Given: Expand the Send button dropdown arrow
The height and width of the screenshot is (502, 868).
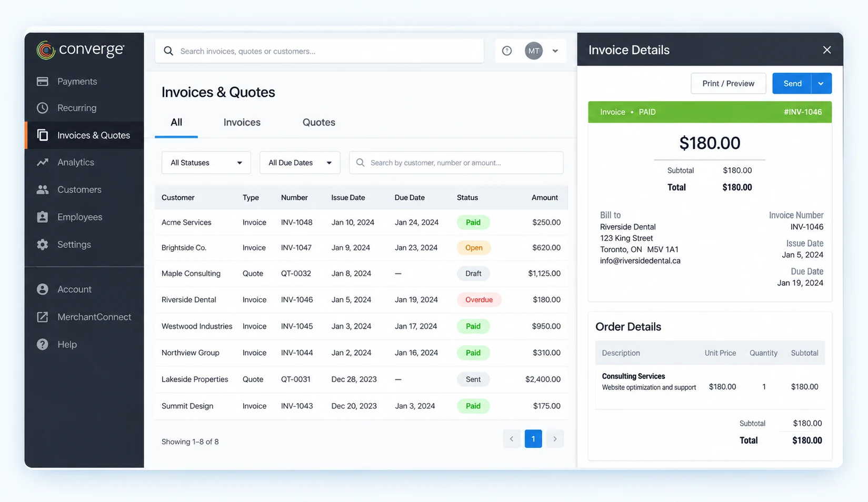Looking at the screenshot, I should (821, 84).
